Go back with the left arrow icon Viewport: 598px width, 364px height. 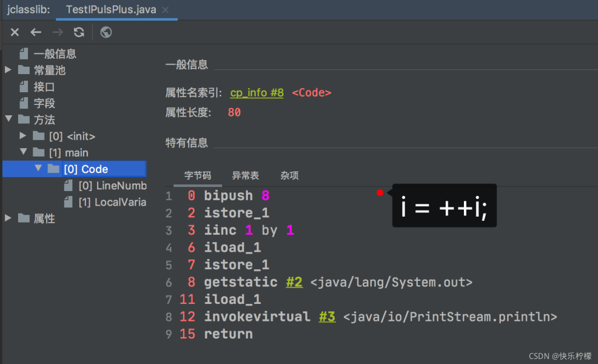tap(36, 32)
